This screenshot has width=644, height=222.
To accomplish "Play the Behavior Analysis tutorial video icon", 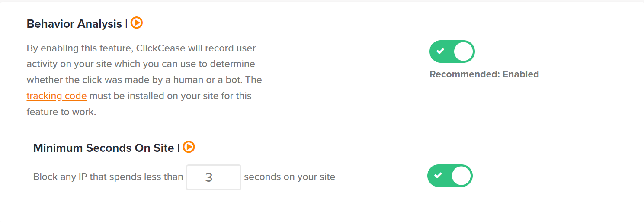I will [x=137, y=23].
